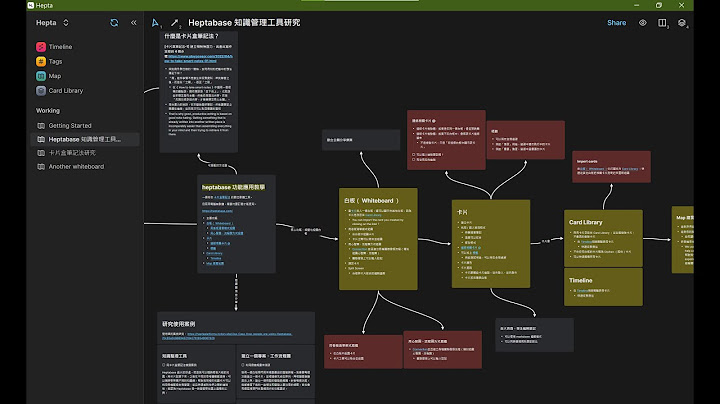The height and width of the screenshot is (404, 720).
Task: Click Connection link inside the 白板 card
Action: [x=360, y=249]
